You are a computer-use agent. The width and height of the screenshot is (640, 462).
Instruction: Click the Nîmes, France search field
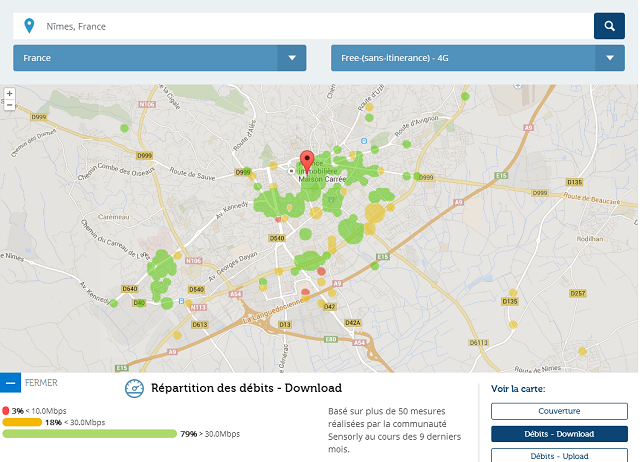300,26
